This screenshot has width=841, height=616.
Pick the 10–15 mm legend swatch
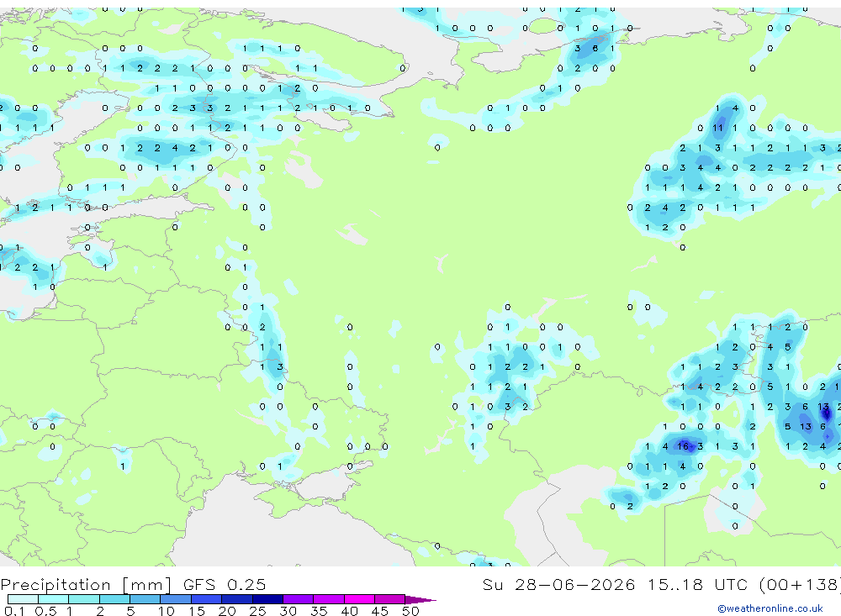pos(176,599)
